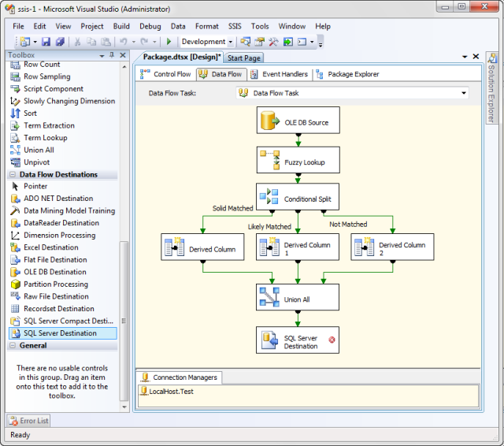This screenshot has width=504, height=446.
Task: Open the Data Flow Task dropdown
Action: coord(464,93)
